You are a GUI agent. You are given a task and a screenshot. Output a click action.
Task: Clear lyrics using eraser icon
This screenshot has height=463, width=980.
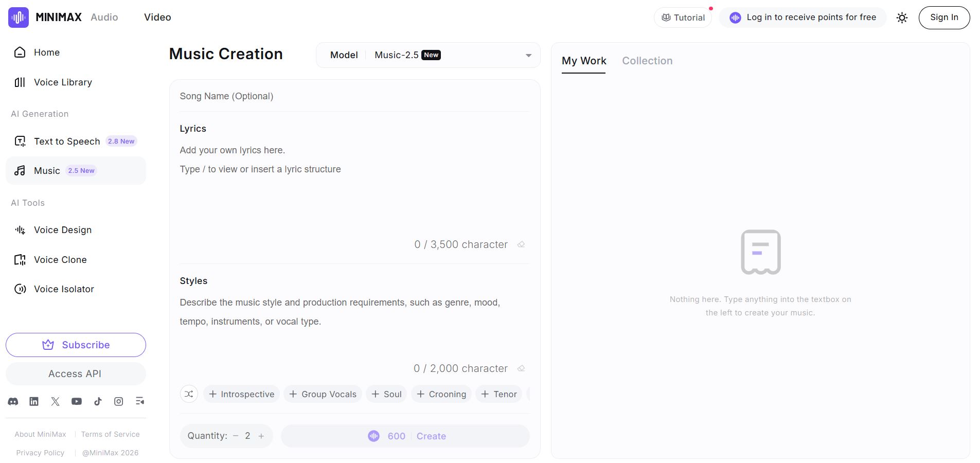[521, 244]
